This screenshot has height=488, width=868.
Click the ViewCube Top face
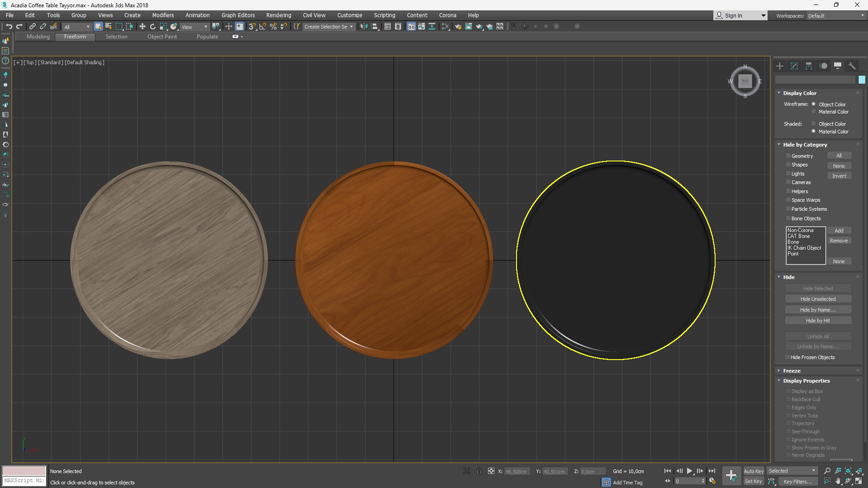tap(745, 81)
